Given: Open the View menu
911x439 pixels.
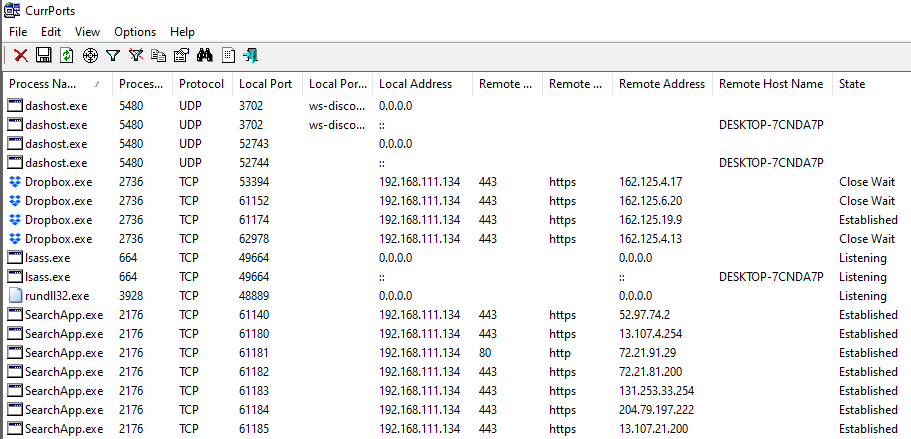Looking at the screenshot, I should [88, 32].
